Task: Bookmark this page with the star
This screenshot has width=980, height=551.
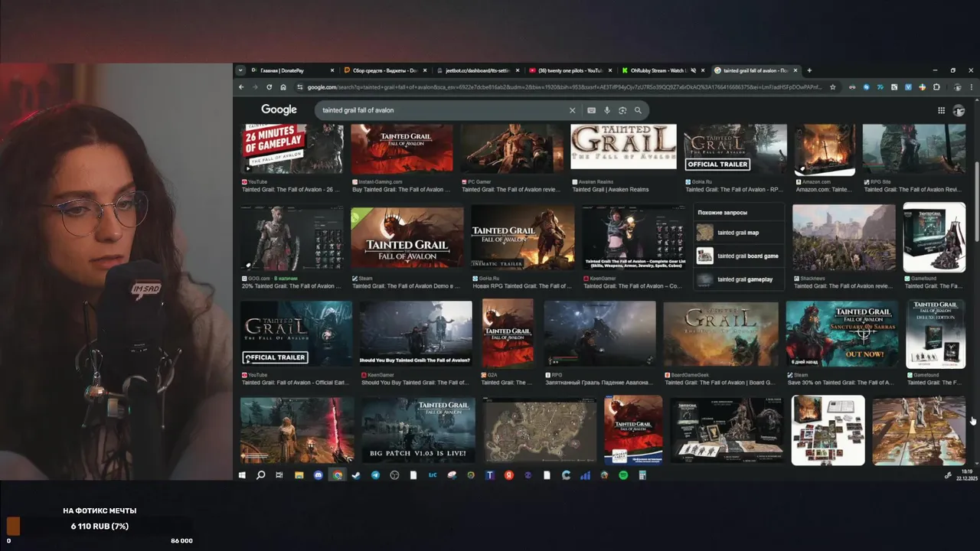Action: [833, 87]
